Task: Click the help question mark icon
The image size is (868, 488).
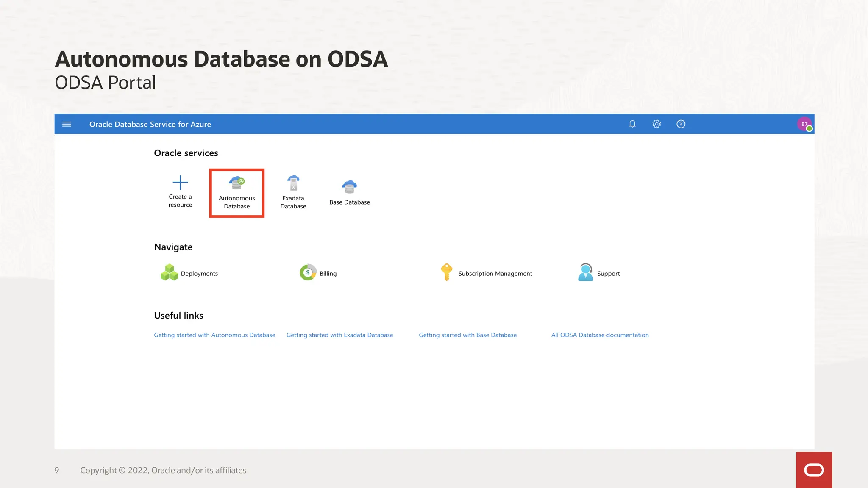Action: tap(681, 124)
